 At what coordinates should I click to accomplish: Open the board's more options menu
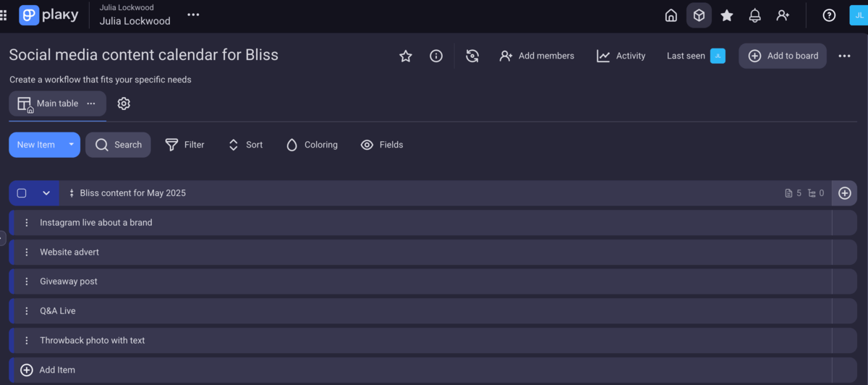click(x=844, y=56)
